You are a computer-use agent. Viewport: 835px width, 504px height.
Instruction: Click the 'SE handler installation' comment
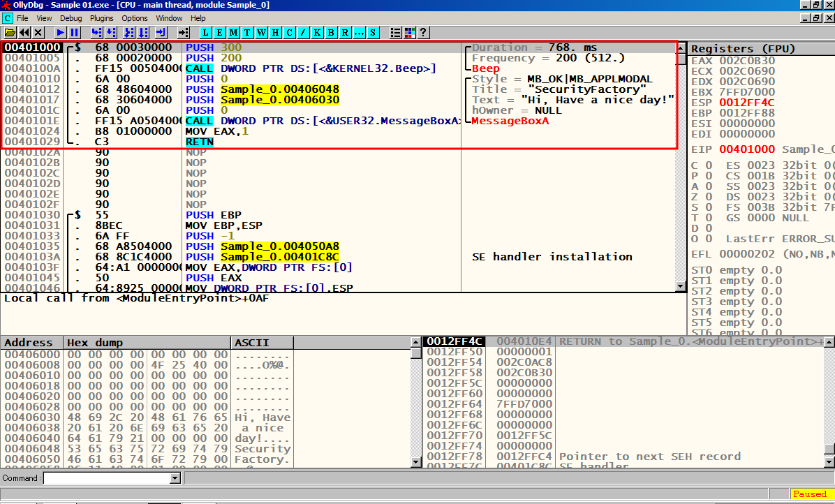pyautogui.click(x=552, y=256)
